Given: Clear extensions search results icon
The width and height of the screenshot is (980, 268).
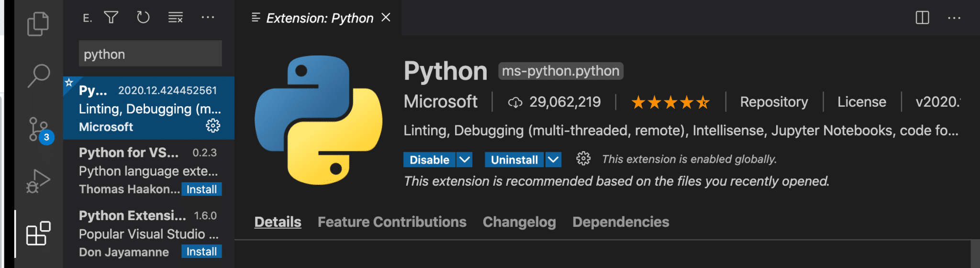Looking at the screenshot, I should click(176, 18).
